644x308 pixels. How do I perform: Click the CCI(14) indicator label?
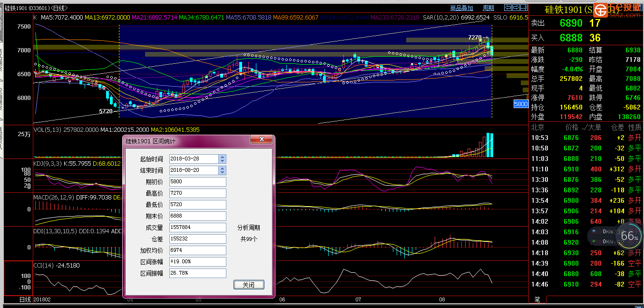click(43, 265)
